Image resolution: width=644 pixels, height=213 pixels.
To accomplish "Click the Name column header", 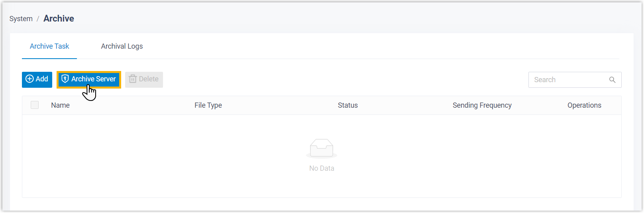I will point(60,105).
